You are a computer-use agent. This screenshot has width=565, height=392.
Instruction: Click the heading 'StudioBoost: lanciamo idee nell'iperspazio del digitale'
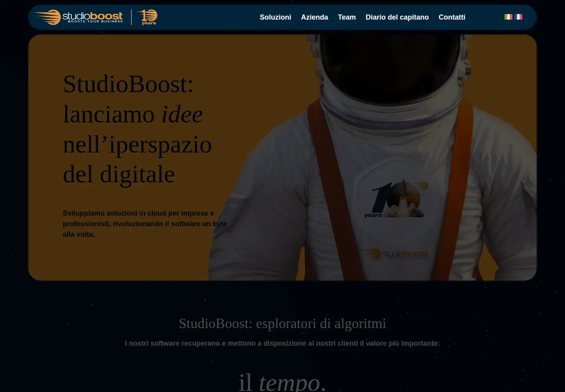(x=137, y=129)
